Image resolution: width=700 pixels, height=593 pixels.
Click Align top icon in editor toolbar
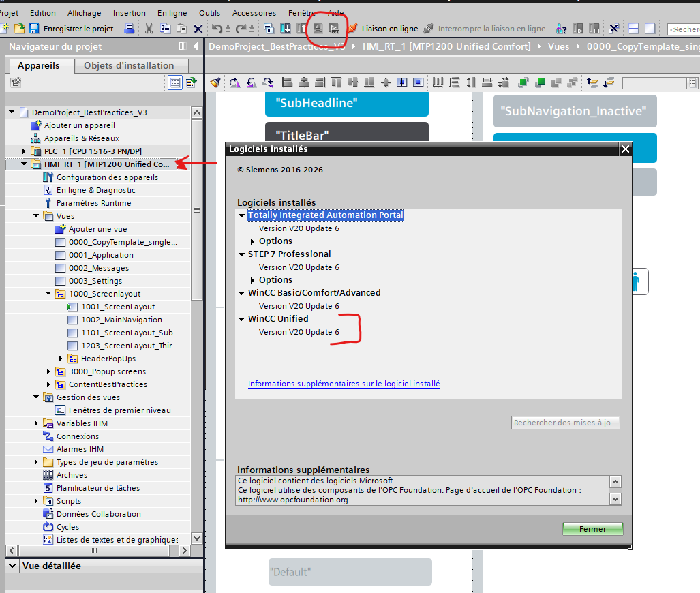pyautogui.click(x=337, y=82)
